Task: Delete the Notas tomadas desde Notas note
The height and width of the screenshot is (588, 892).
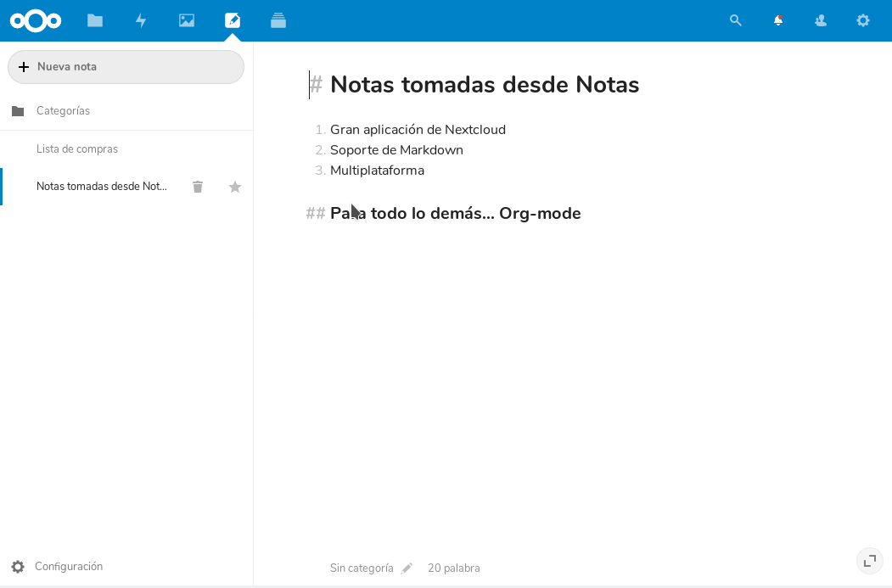Action: click(x=198, y=187)
